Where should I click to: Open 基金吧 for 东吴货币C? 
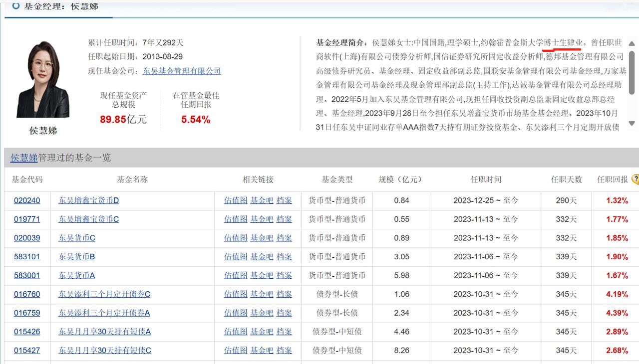[262, 238]
